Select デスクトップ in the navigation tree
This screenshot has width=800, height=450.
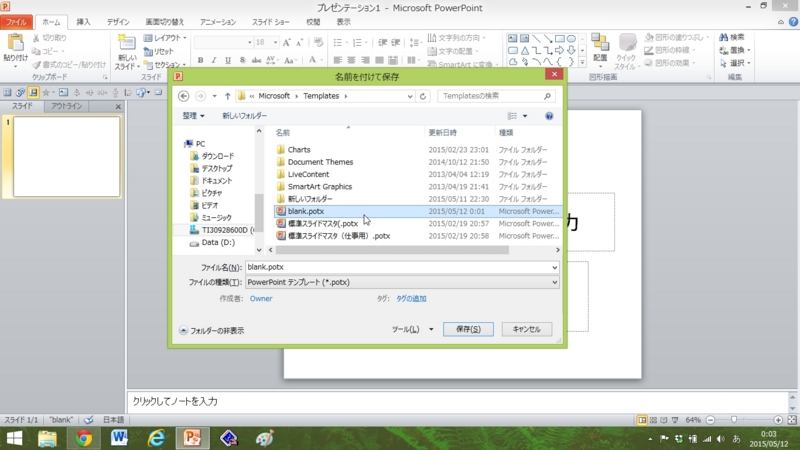coord(216,168)
